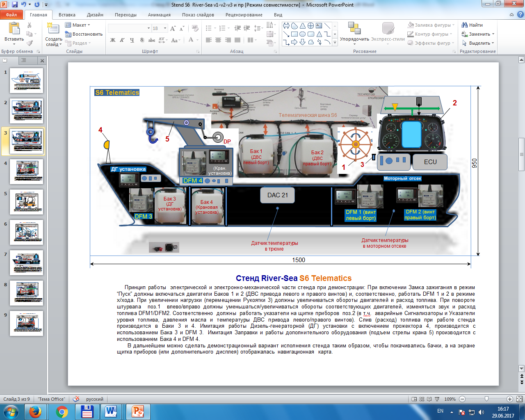Click the Increase Font Size icon

tap(173, 28)
